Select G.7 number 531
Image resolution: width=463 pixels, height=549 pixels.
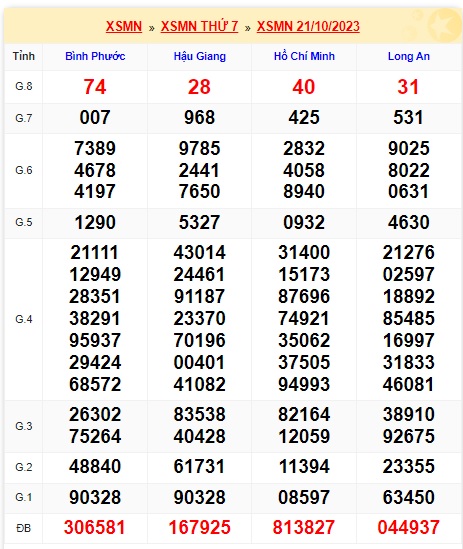408,117
